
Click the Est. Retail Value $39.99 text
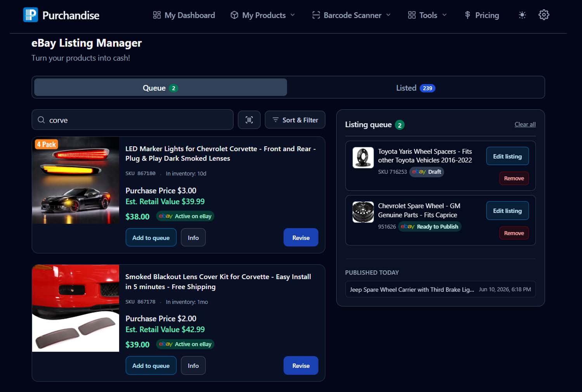coord(165,201)
